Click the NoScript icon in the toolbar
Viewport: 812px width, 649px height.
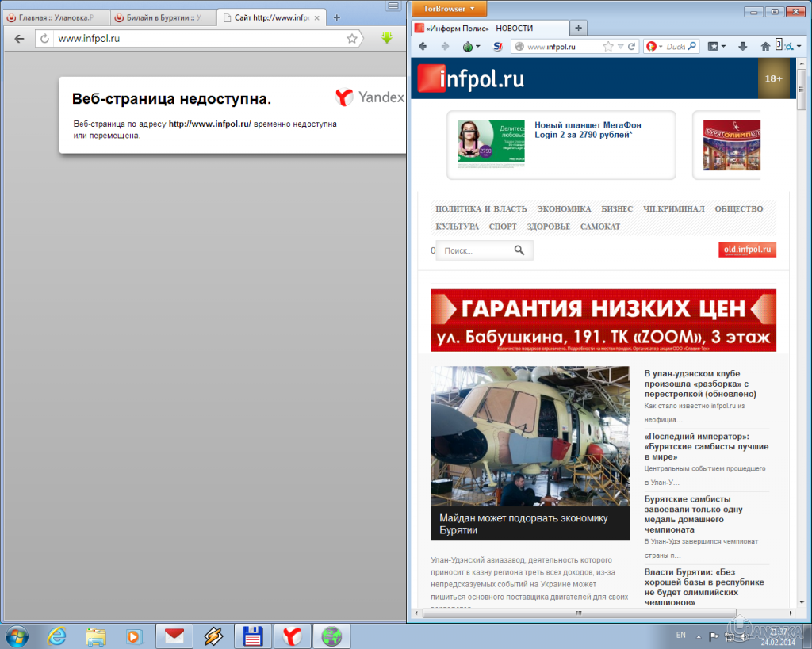(x=498, y=46)
